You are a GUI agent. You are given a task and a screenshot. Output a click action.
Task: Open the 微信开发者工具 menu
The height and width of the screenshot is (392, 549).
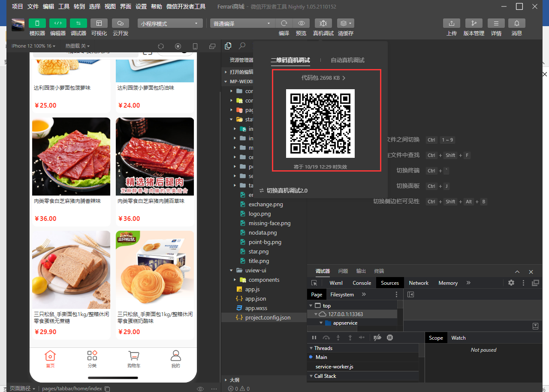point(186,6)
